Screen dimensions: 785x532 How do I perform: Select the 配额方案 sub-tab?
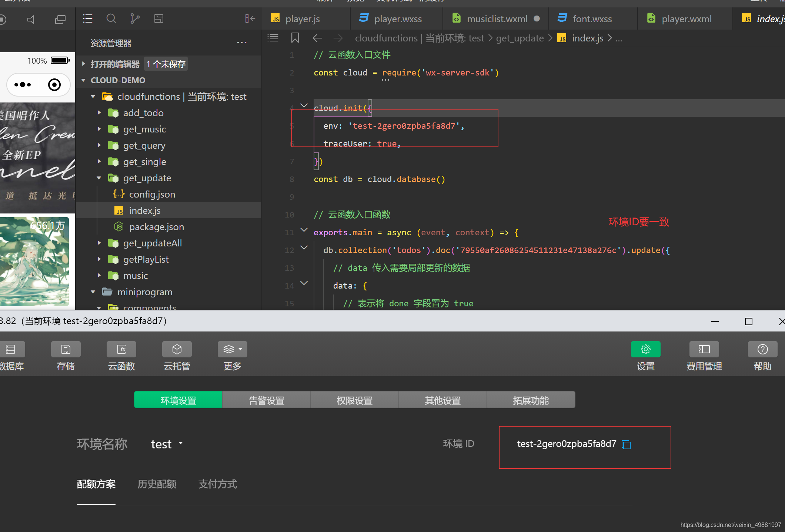[x=96, y=484]
